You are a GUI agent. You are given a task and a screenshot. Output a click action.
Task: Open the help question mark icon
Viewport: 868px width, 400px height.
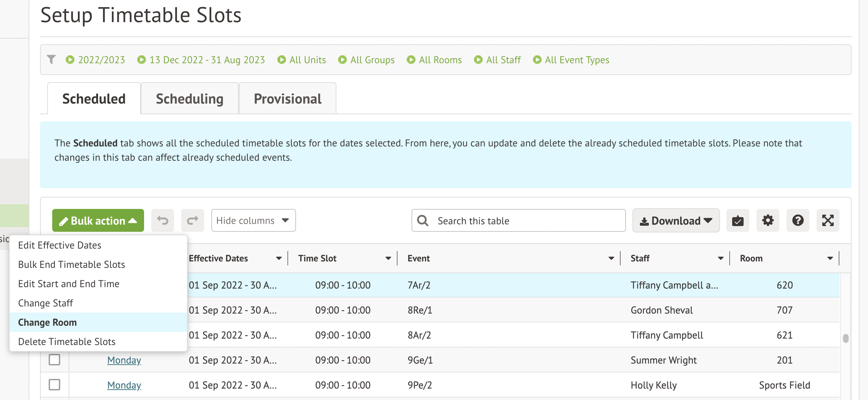coord(798,220)
